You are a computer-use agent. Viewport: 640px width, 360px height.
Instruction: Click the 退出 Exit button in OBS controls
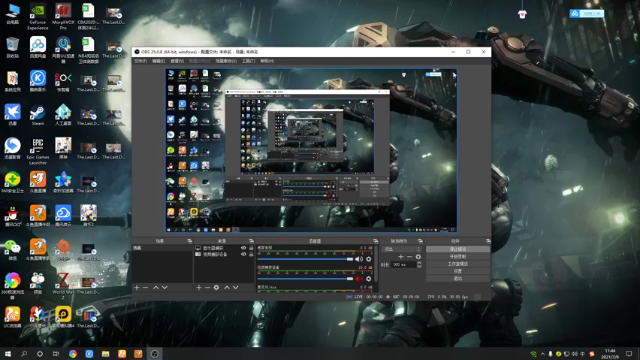pos(458,278)
